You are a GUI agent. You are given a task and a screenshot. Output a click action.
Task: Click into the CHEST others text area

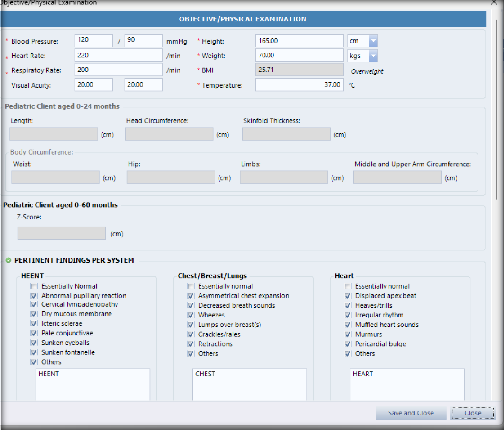[249, 385]
